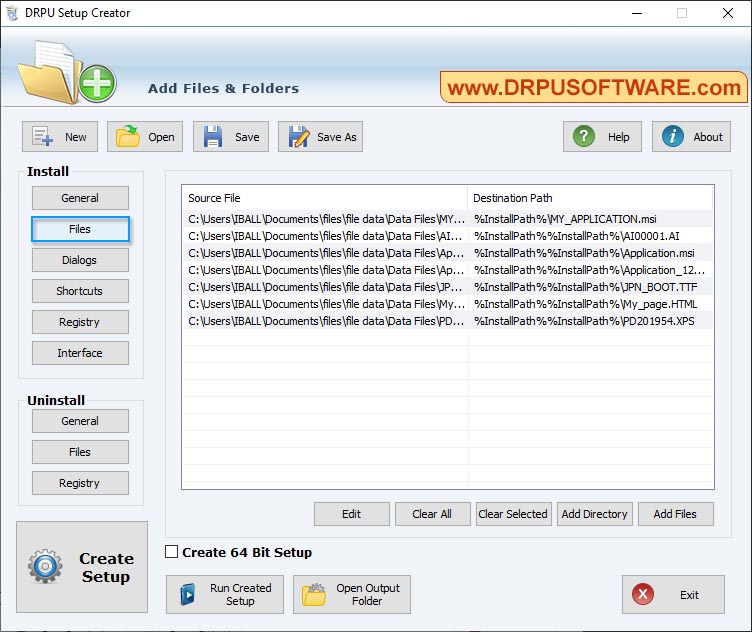This screenshot has width=752, height=632.
Task: Click the Clear Selected button
Action: tap(514, 514)
